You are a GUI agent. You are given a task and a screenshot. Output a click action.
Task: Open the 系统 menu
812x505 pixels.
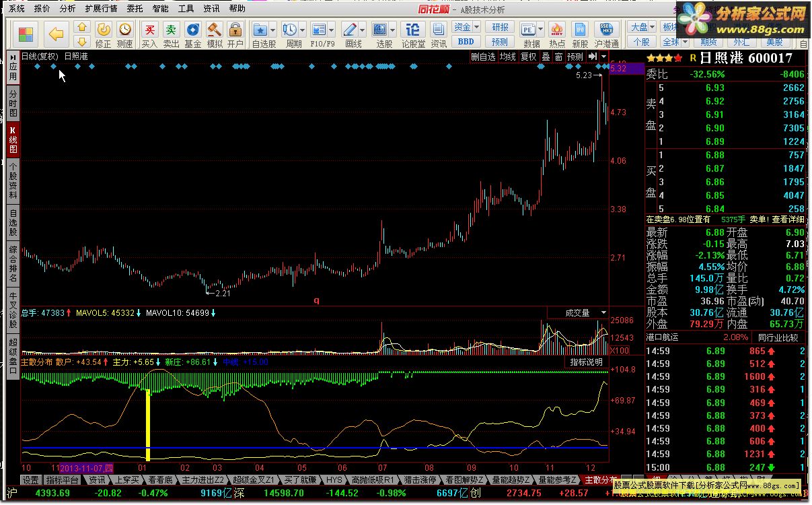(17, 9)
